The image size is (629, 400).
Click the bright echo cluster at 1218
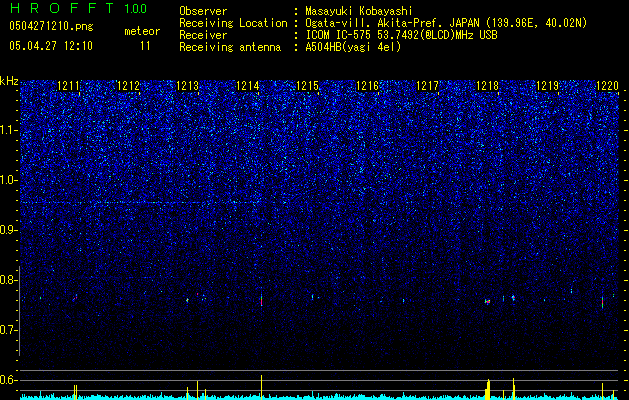click(x=487, y=301)
